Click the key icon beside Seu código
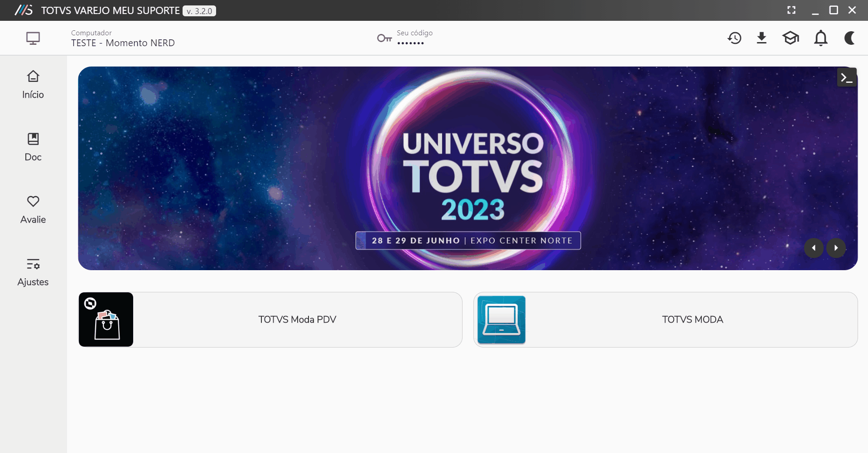Image resolution: width=868 pixels, height=453 pixels. [x=385, y=38]
